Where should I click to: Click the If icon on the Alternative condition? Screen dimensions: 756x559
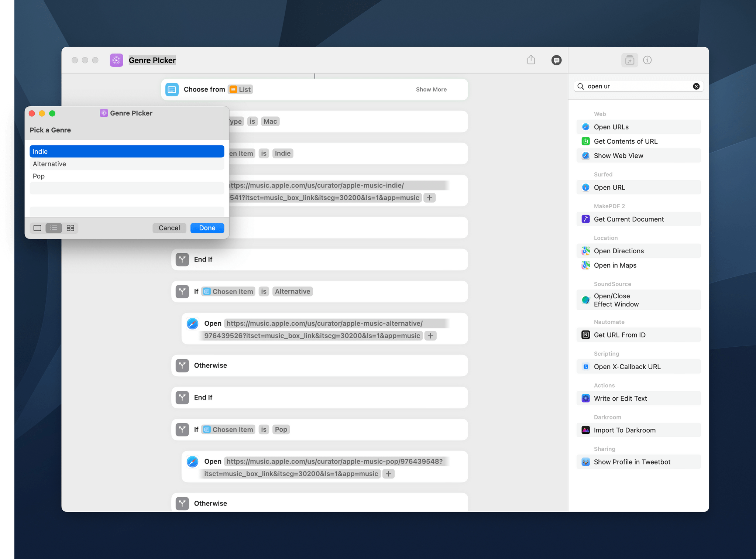click(x=182, y=292)
